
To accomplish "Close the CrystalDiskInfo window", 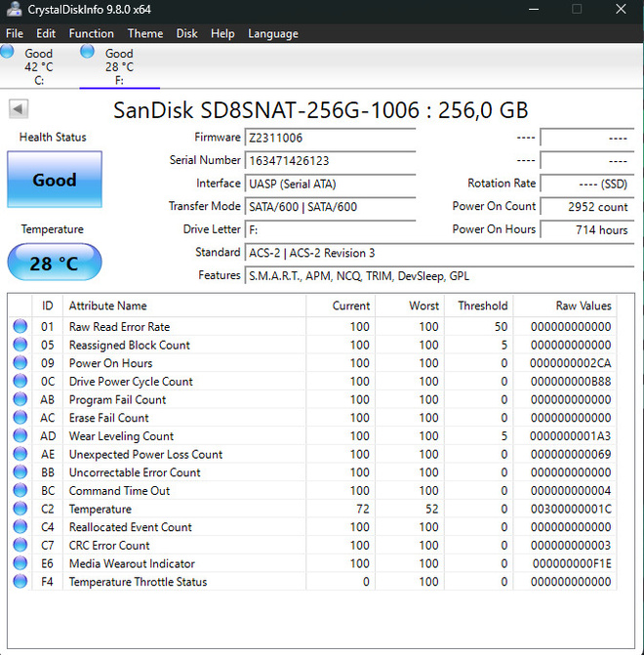I will click(x=621, y=9).
